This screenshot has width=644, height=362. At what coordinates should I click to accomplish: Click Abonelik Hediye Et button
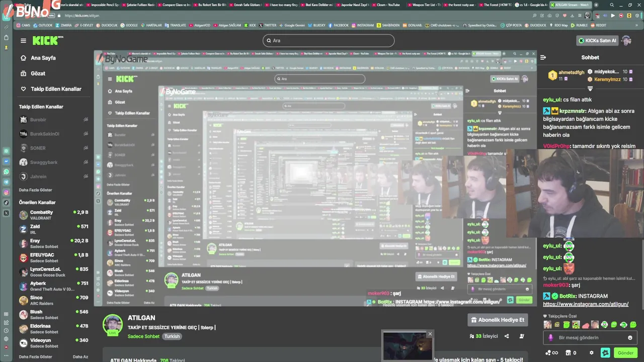pyautogui.click(x=498, y=320)
